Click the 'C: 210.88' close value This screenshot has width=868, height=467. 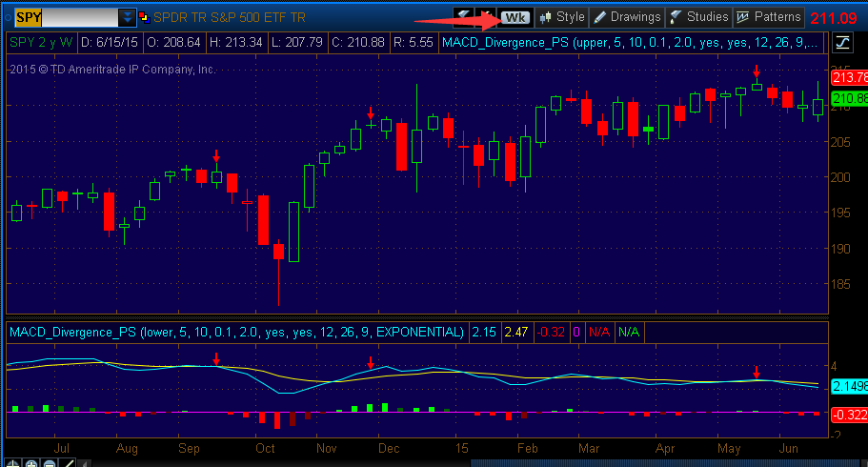(x=357, y=43)
